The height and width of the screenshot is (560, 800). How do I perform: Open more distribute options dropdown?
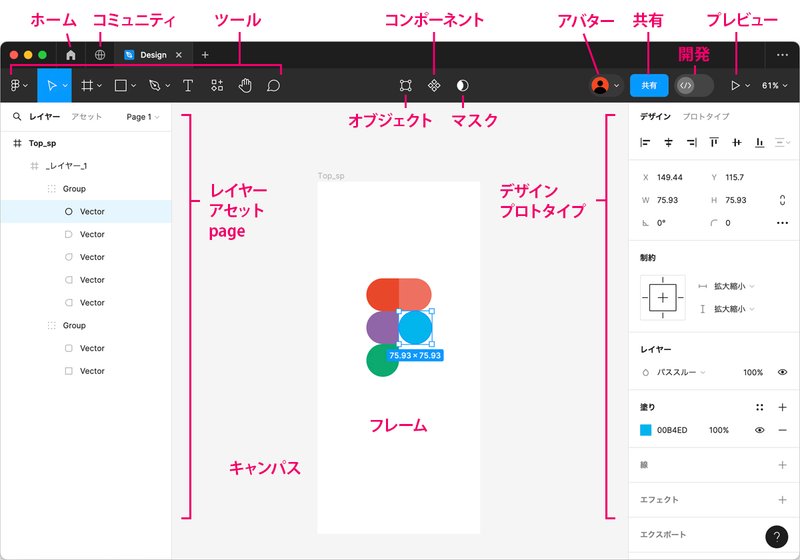782,142
